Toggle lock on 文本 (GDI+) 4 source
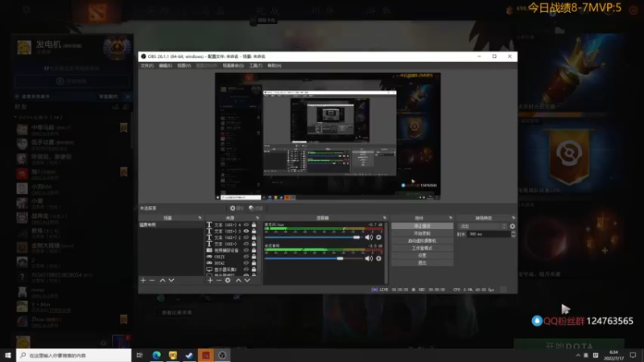The image size is (644, 362). coord(254,225)
